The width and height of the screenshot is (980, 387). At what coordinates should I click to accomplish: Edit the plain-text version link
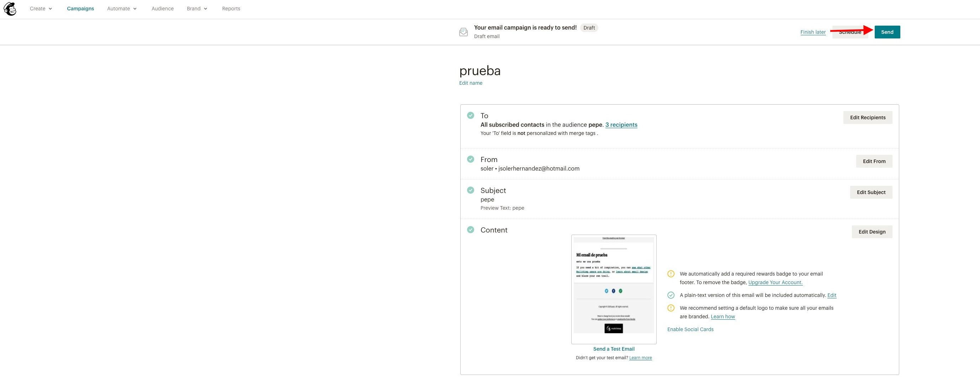(x=832, y=295)
